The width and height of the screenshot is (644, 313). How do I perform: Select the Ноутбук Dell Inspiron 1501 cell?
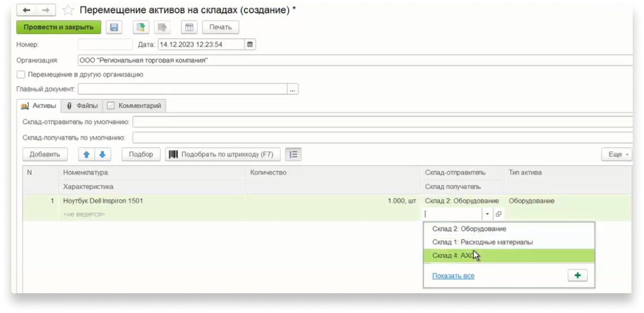click(x=153, y=201)
